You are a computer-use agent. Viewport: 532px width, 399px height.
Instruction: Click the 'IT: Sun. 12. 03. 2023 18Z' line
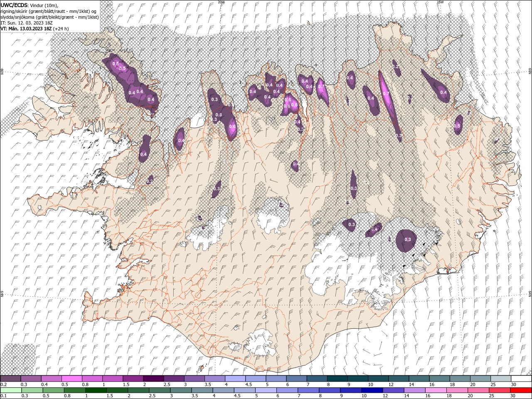tap(26, 23)
